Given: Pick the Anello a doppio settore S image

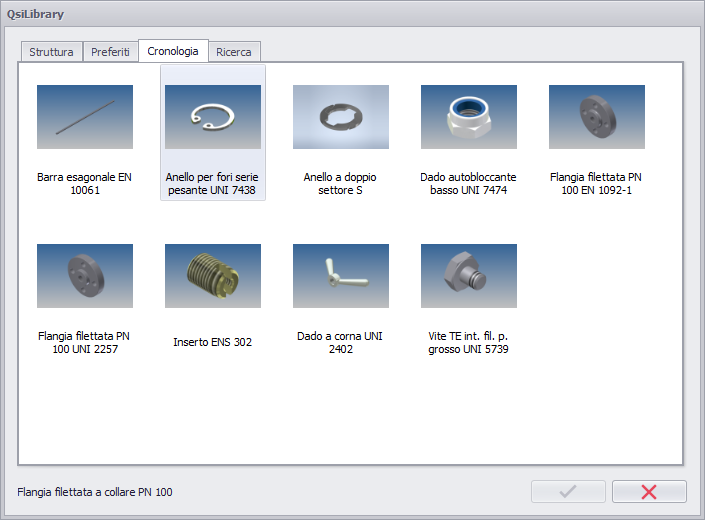Looking at the screenshot, I should coord(341,117).
